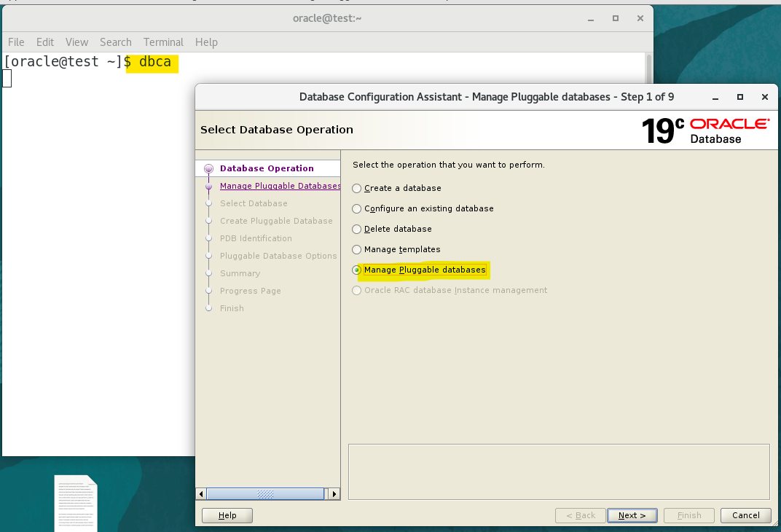Click the Summary step in sidebar
Image resolution: width=781 pixels, height=532 pixels.
[x=240, y=273]
